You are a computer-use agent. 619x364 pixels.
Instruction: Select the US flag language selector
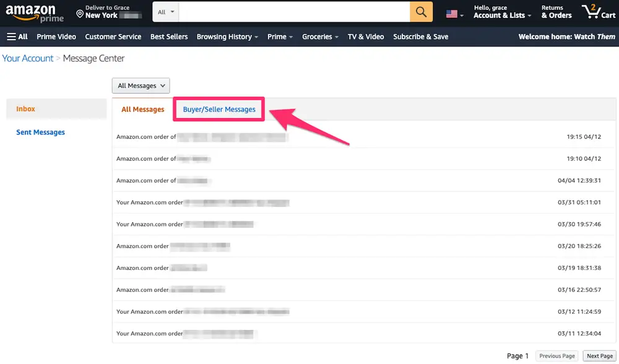pos(454,14)
